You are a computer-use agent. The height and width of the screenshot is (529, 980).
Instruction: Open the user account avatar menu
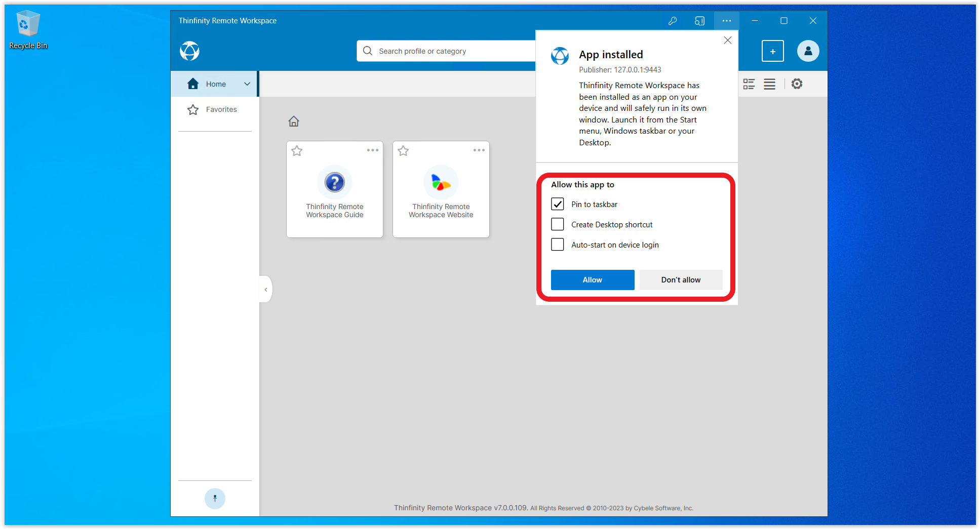tap(808, 51)
